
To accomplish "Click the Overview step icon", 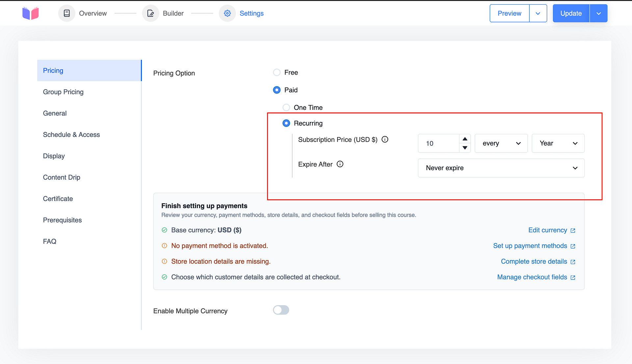I will pyautogui.click(x=67, y=13).
